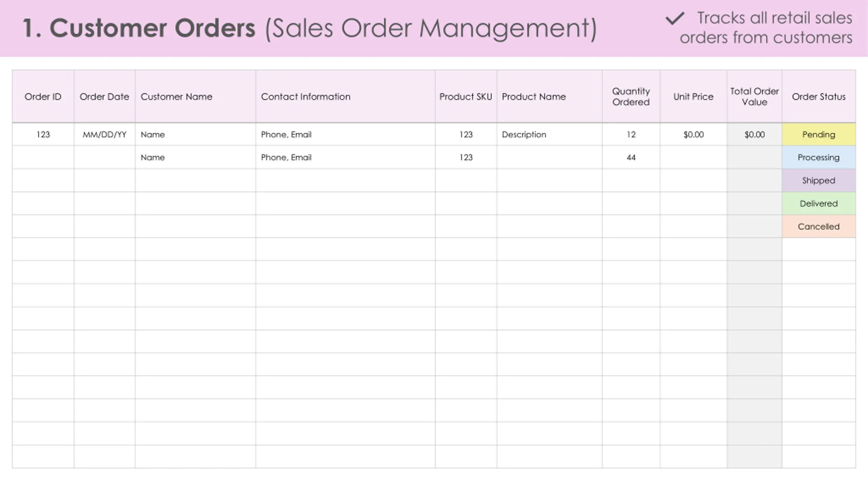This screenshot has height=488, width=868.
Task: Click the quantity cell showing 44
Action: coord(631,157)
